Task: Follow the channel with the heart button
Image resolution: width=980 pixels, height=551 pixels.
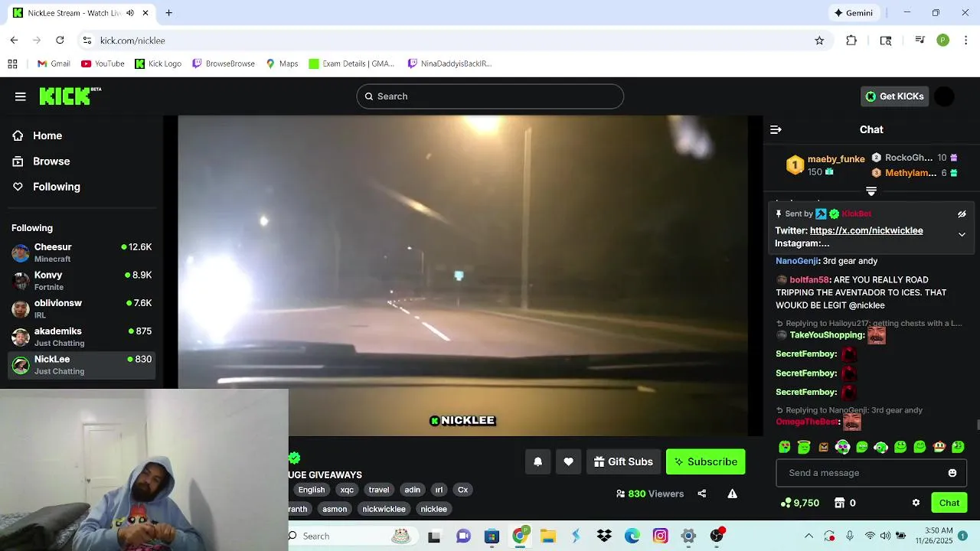Action: pos(568,461)
